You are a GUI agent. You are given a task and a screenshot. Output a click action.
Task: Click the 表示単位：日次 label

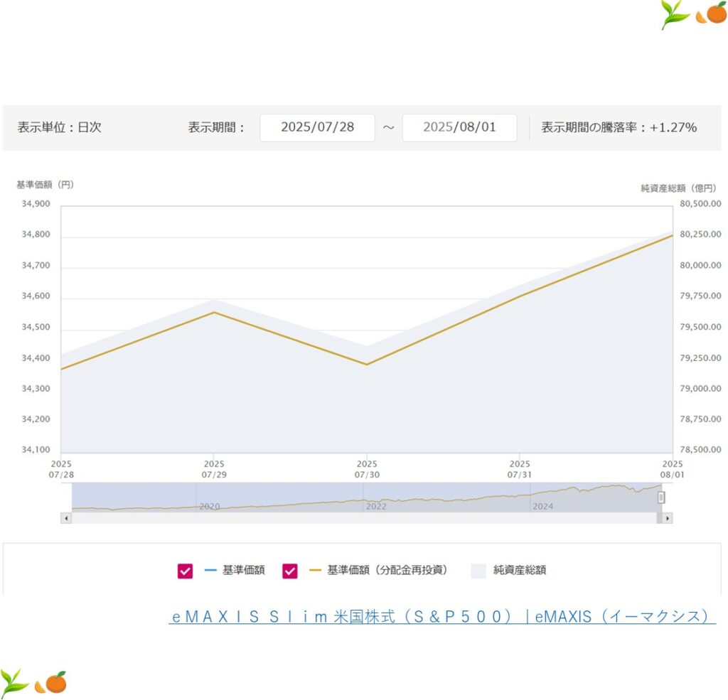point(60,127)
